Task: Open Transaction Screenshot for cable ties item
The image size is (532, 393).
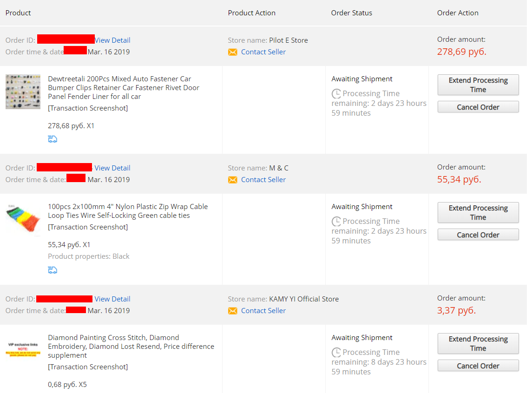Action: click(88, 227)
